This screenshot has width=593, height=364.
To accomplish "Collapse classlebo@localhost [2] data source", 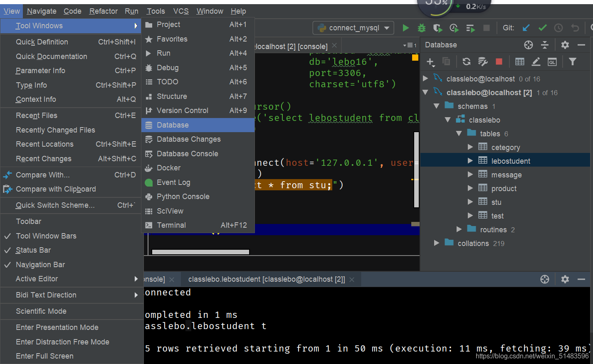I will point(425,92).
